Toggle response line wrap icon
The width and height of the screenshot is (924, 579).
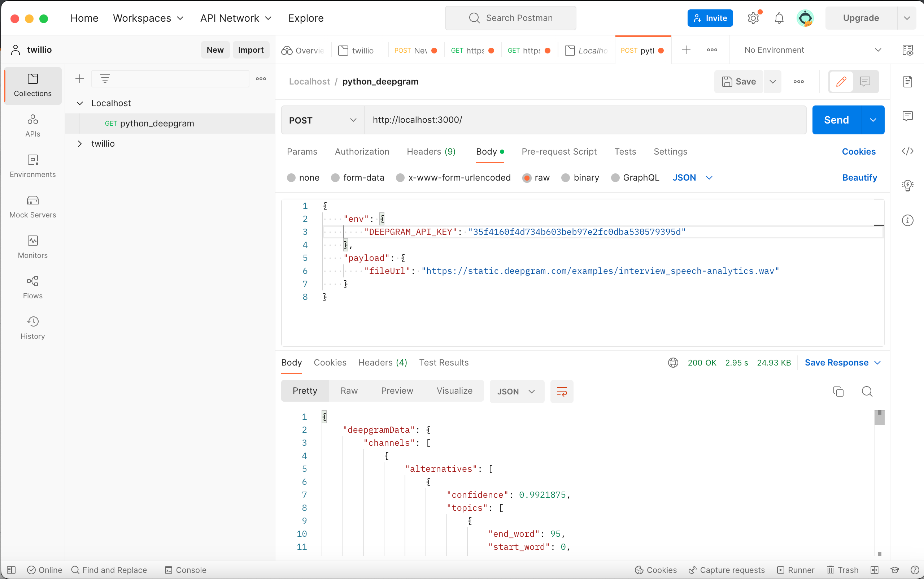(x=561, y=392)
